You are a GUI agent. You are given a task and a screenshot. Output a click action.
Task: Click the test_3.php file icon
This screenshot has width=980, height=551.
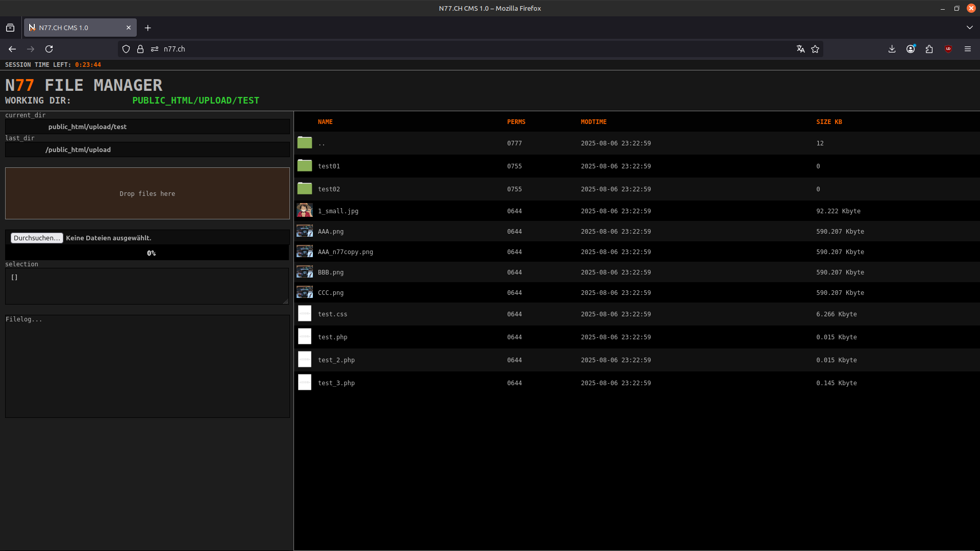click(305, 383)
